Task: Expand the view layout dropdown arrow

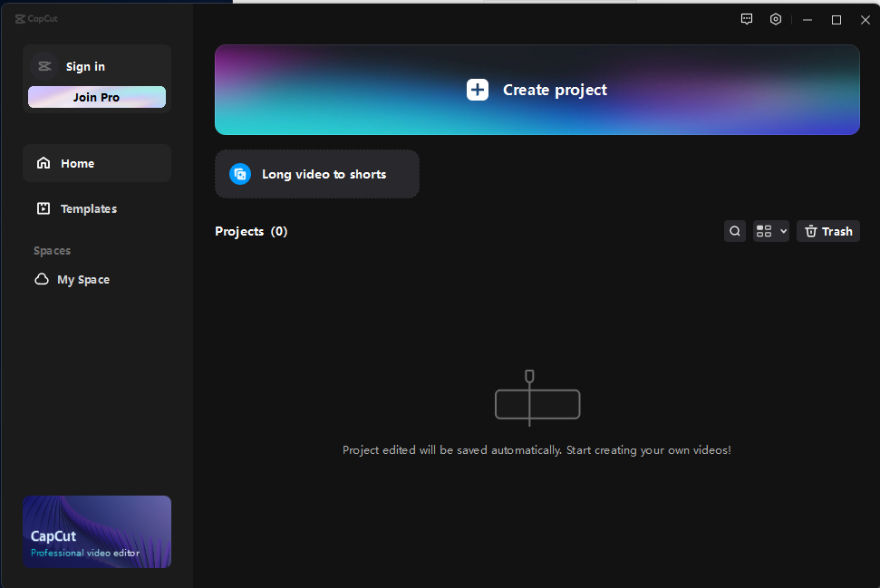Action: [x=783, y=231]
